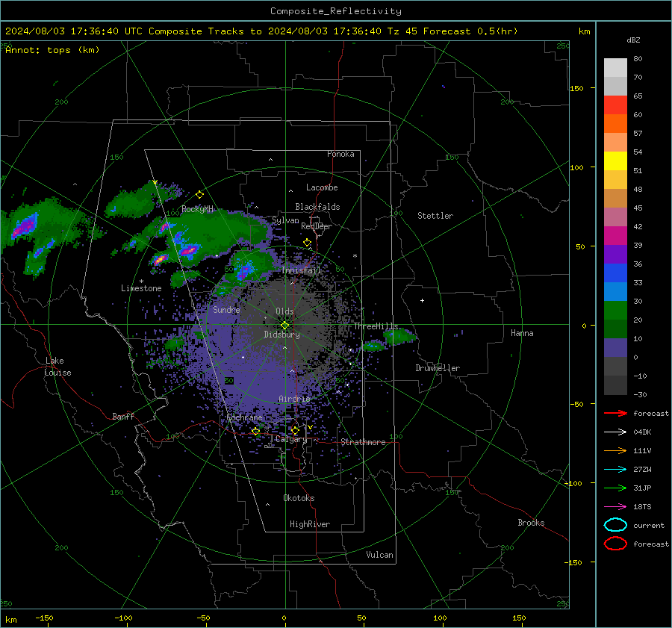
Task: Click the 31JP legend text
Action: (x=642, y=488)
